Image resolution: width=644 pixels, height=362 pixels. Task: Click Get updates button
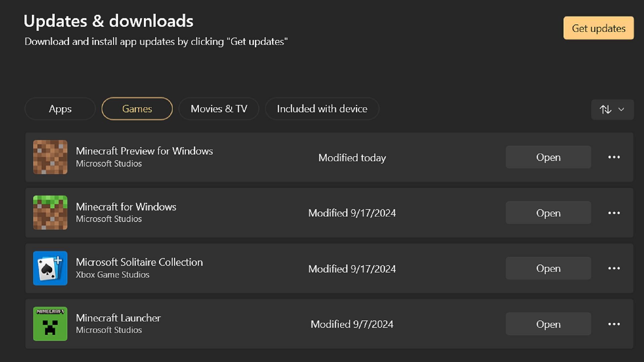tap(599, 28)
